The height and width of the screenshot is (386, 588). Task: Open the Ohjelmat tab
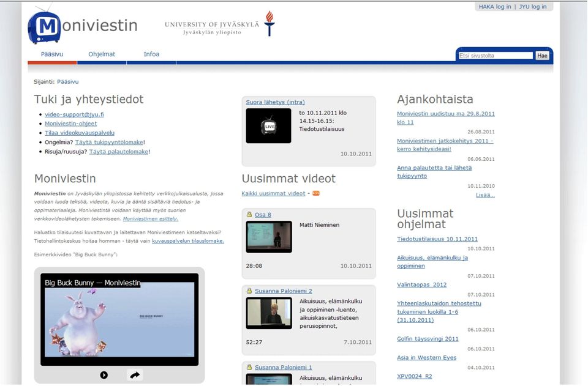(x=102, y=54)
